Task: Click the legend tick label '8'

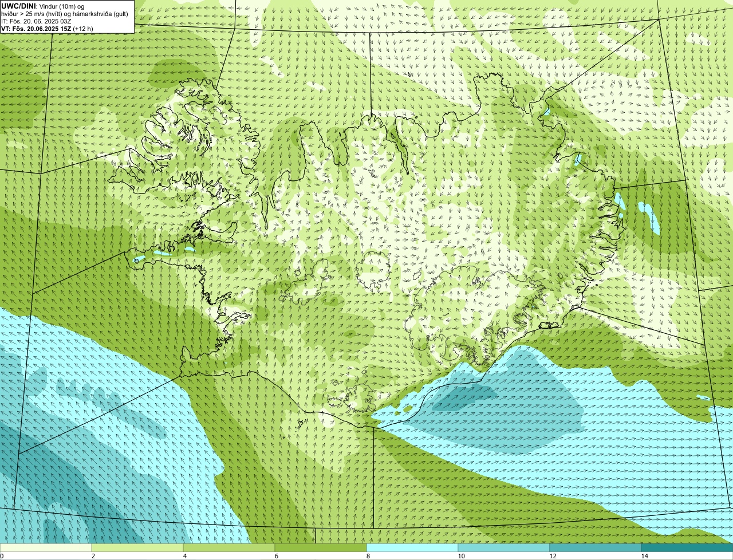Action: click(368, 556)
